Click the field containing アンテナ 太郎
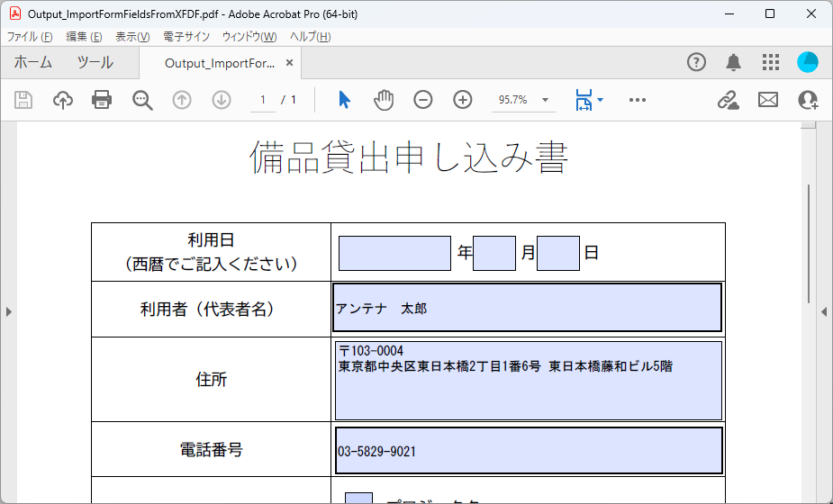Viewport: 833px width, 504px height. click(527, 308)
